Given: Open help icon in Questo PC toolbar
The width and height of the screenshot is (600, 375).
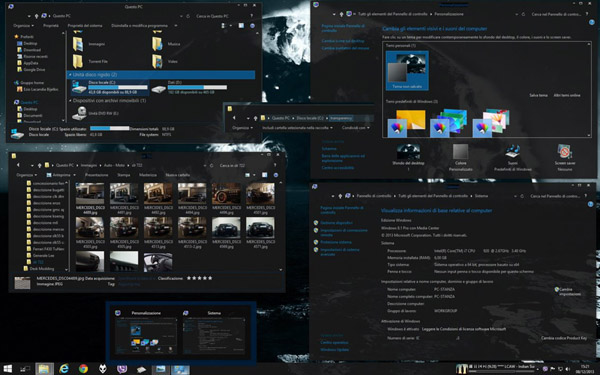Looking at the screenshot, I should click(x=252, y=26).
